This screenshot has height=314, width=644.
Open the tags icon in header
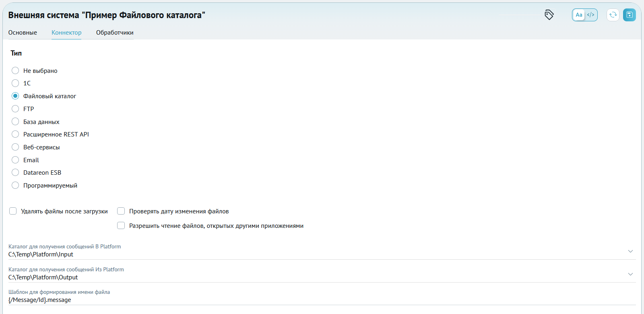(549, 15)
